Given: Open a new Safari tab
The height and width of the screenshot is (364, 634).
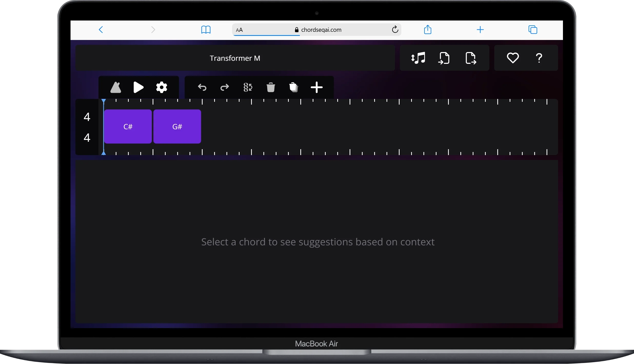Looking at the screenshot, I should tap(480, 30).
